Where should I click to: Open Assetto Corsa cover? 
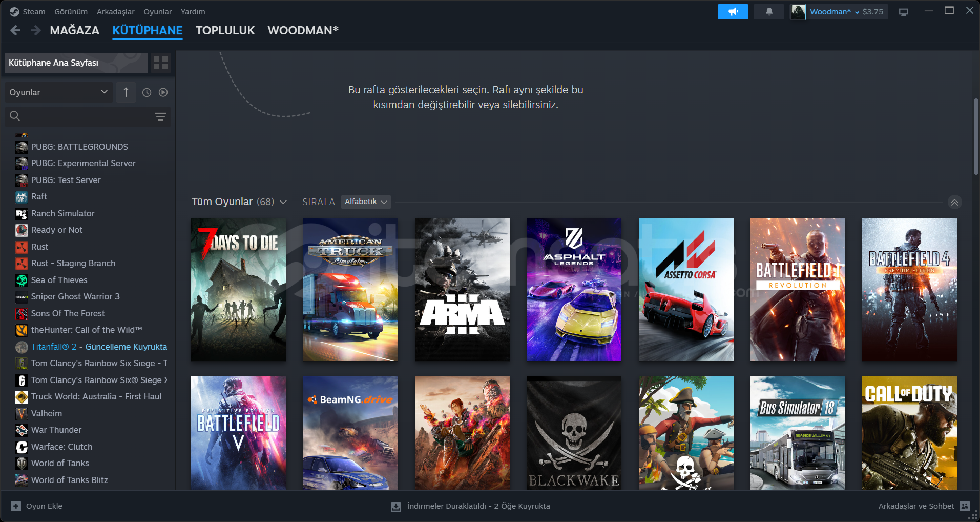click(686, 290)
